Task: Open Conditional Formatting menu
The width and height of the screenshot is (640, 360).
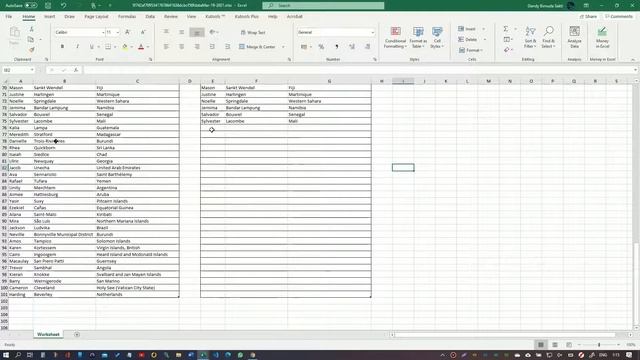Action: click(x=395, y=38)
